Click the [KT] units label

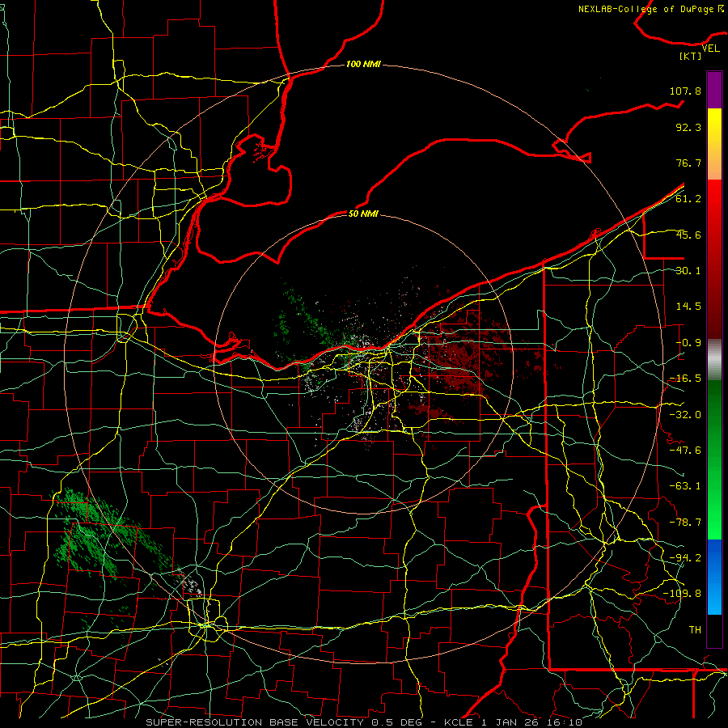(x=691, y=56)
